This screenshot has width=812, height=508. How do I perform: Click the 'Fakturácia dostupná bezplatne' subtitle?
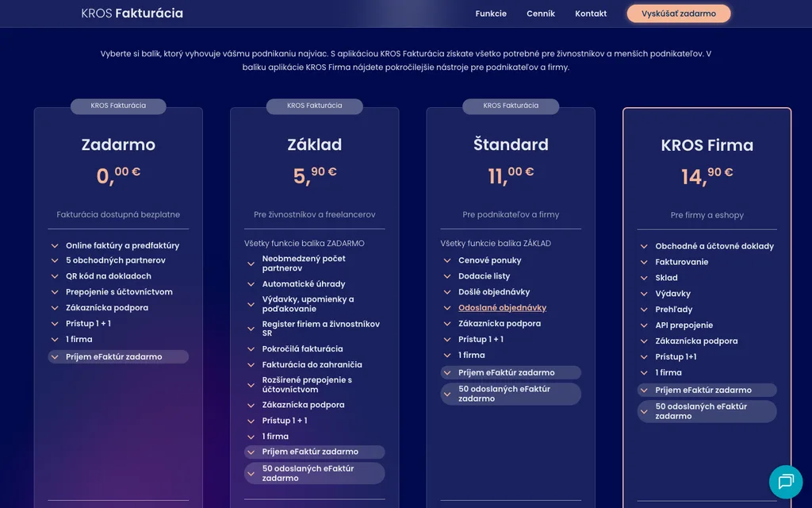[118, 214]
